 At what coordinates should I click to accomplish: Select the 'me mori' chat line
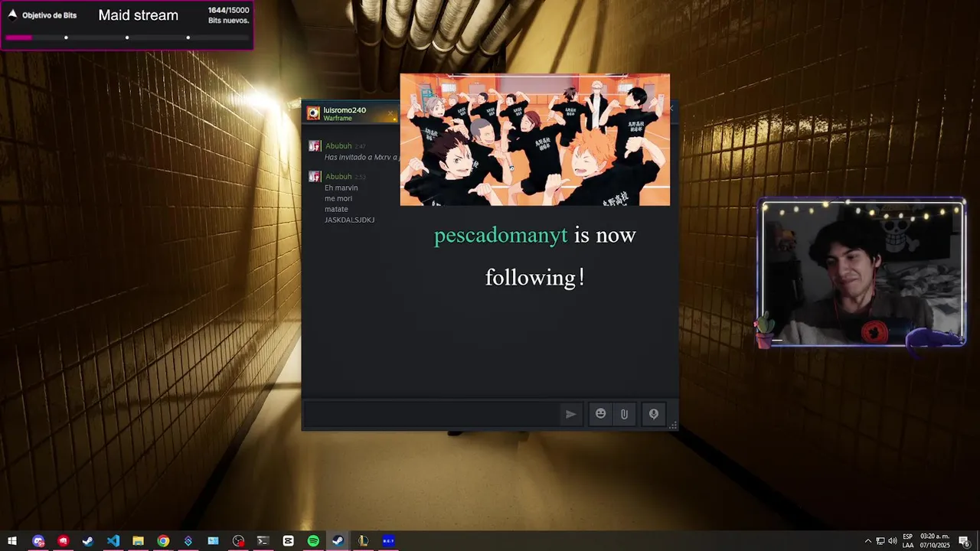coord(338,198)
